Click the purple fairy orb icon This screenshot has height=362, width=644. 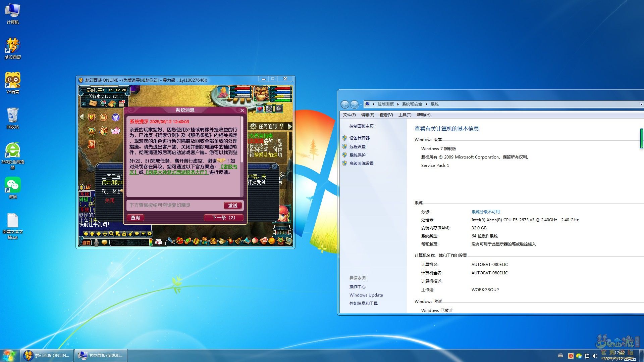[x=116, y=117]
